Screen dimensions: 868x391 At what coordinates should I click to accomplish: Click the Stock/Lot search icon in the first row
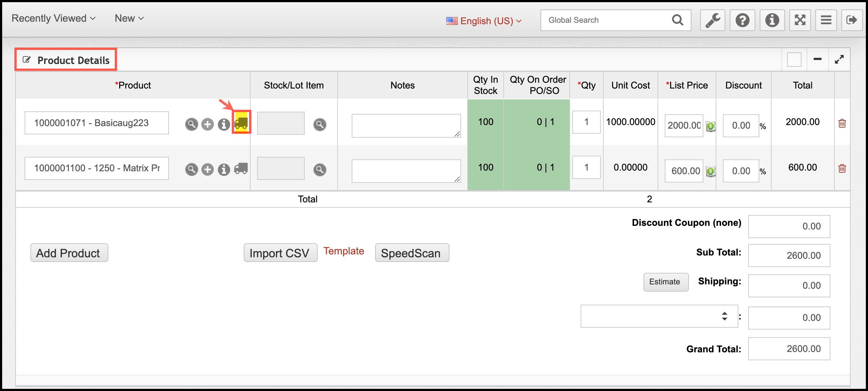point(320,125)
